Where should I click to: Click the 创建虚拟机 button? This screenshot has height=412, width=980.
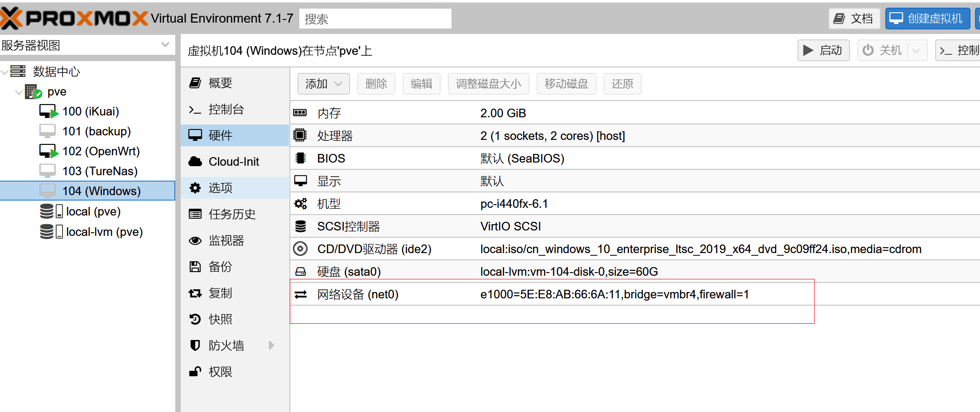(927, 19)
